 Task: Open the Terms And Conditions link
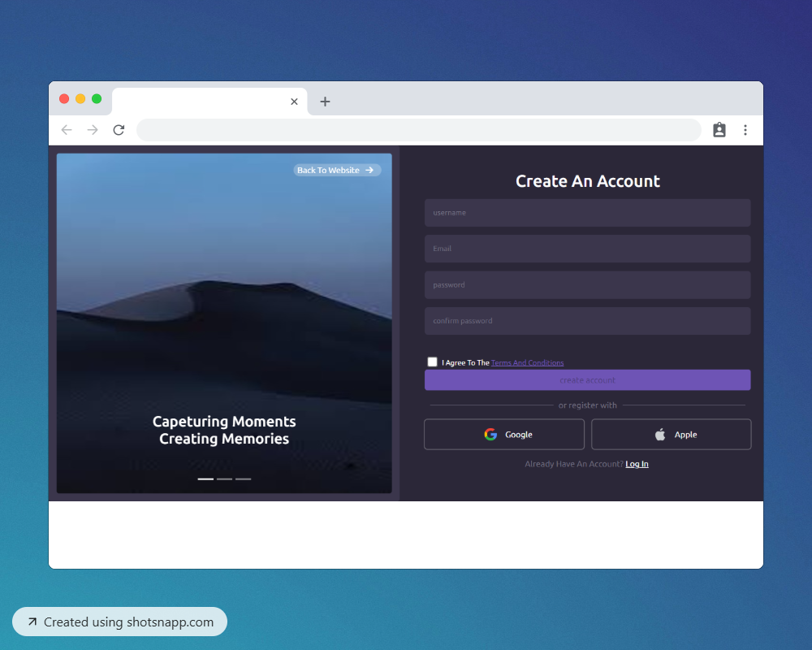(x=527, y=363)
